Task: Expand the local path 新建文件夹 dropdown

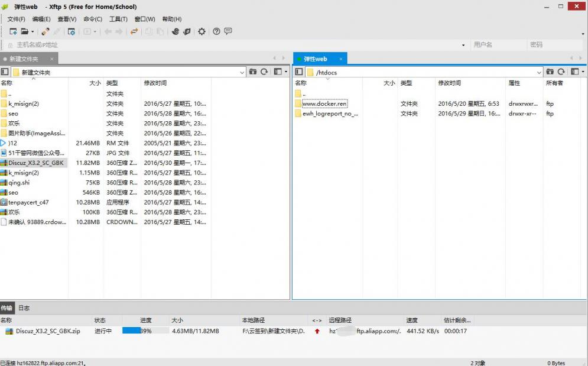Action: click(x=242, y=72)
